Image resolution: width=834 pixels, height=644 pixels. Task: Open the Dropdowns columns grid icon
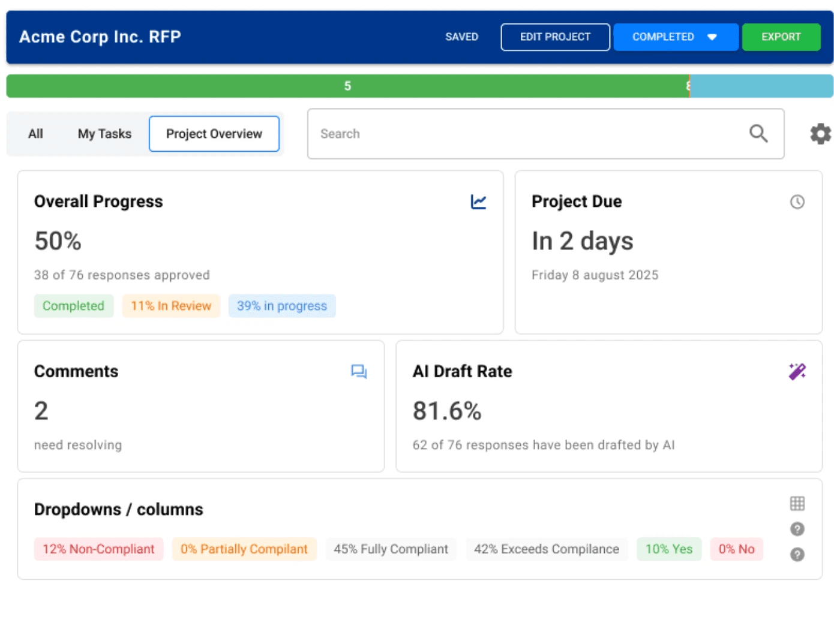click(797, 504)
